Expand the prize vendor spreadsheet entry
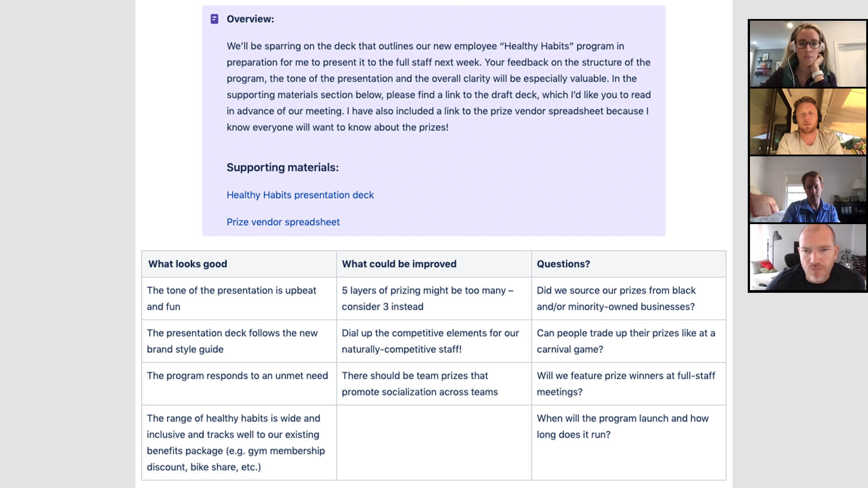The height and width of the screenshot is (488, 868). [x=283, y=222]
